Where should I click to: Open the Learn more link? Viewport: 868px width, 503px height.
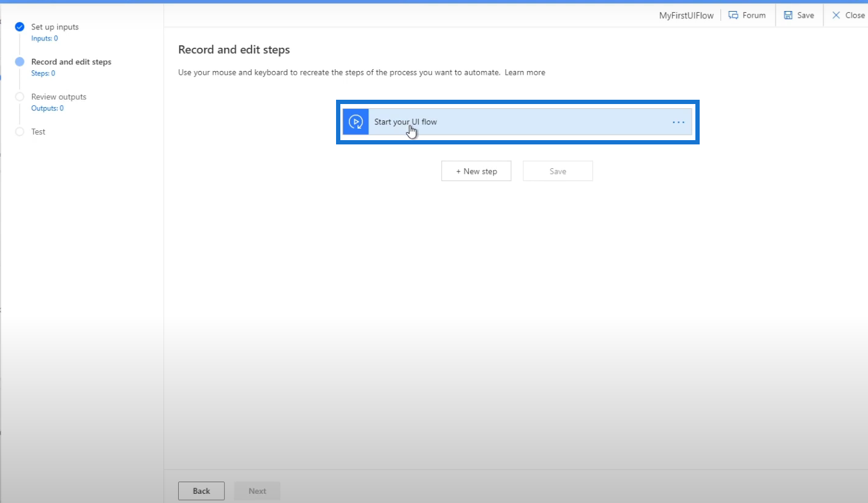click(525, 72)
